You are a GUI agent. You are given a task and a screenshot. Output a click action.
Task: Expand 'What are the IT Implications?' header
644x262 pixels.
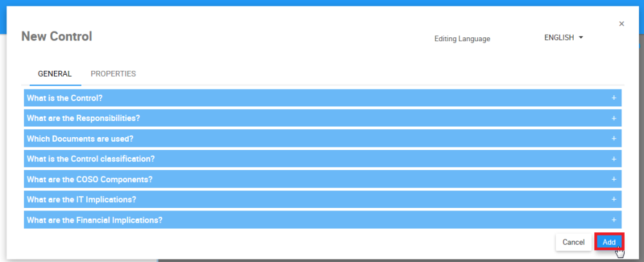coord(81,200)
